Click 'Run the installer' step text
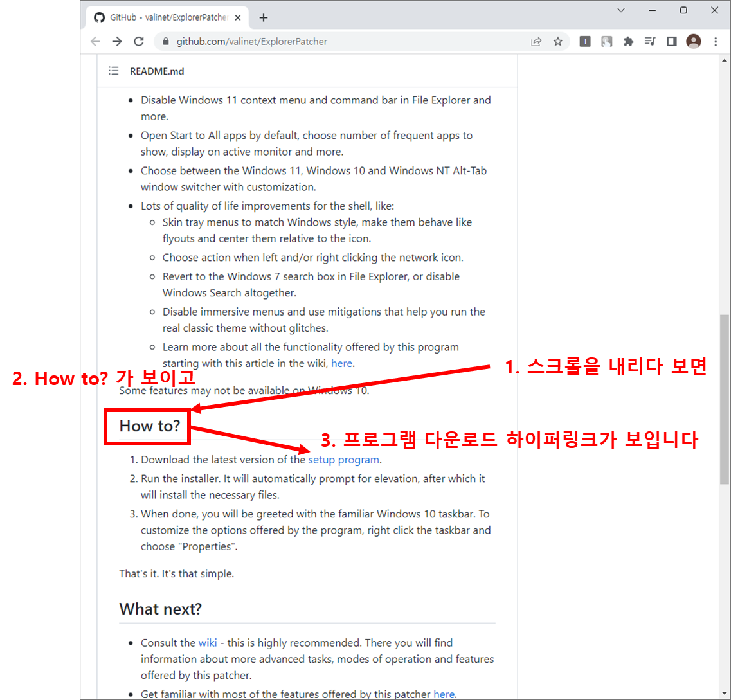731x700 pixels. pyautogui.click(x=313, y=487)
